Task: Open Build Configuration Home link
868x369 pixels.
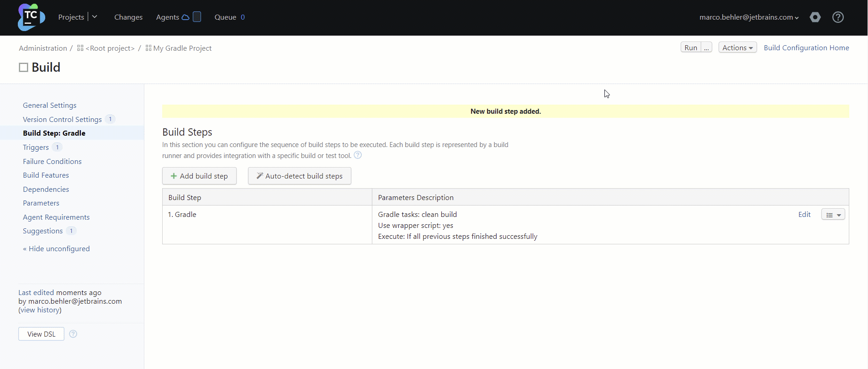Action: pyautogui.click(x=806, y=47)
